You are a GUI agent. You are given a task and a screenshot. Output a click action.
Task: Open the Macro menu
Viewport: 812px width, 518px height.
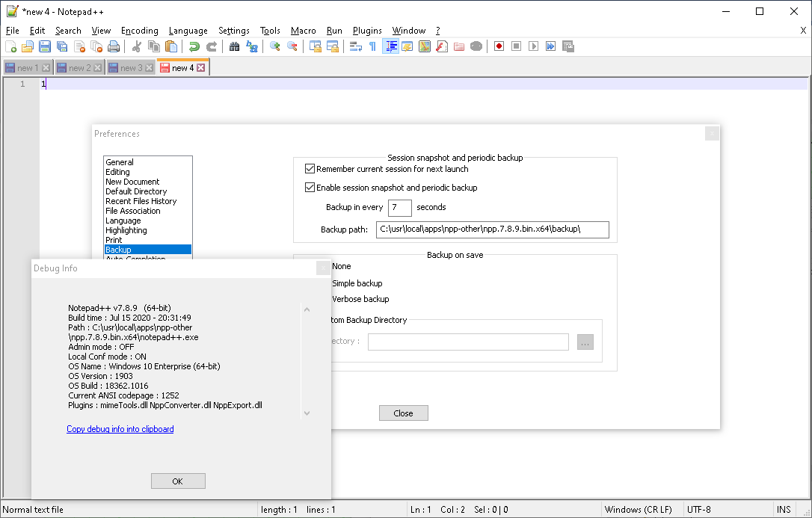click(303, 31)
